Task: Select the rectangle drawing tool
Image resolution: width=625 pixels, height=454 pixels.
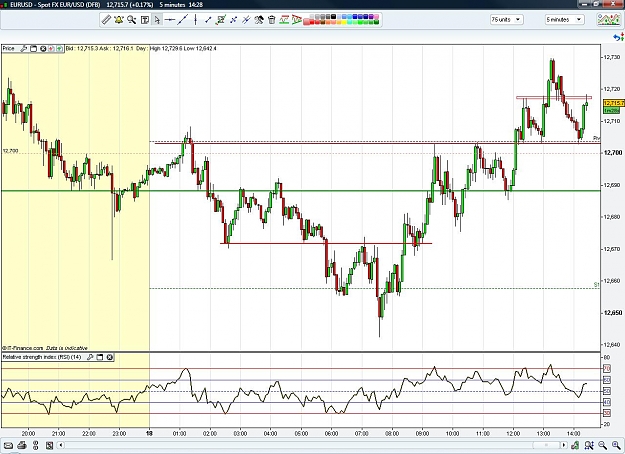Action: 221,20
